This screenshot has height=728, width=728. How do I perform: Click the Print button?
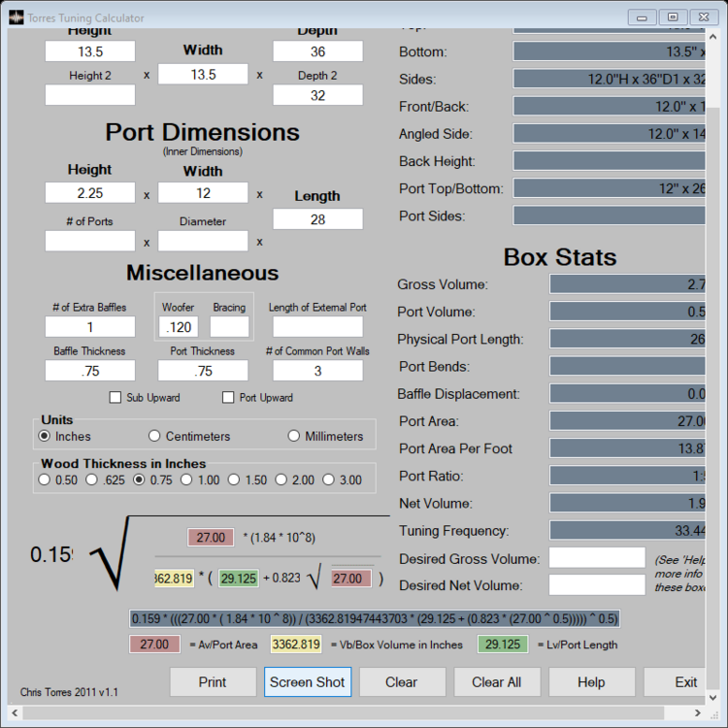point(213,681)
